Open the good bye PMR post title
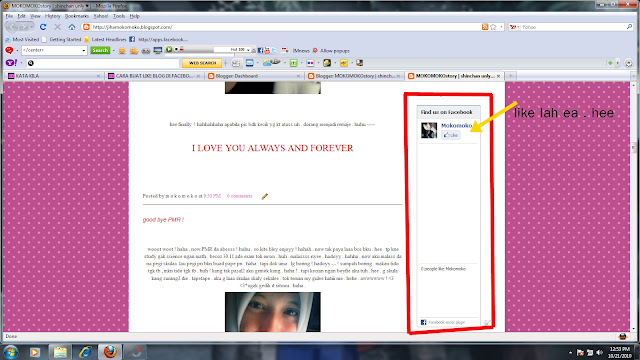Image resolution: width=640 pixels, height=360 pixels. pyautogui.click(x=163, y=220)
